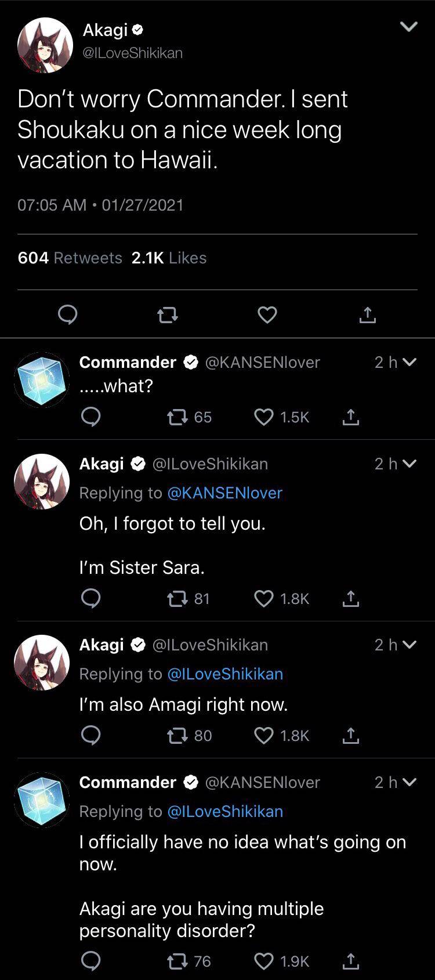View the 604 Retweets list

tap(70, 258)
